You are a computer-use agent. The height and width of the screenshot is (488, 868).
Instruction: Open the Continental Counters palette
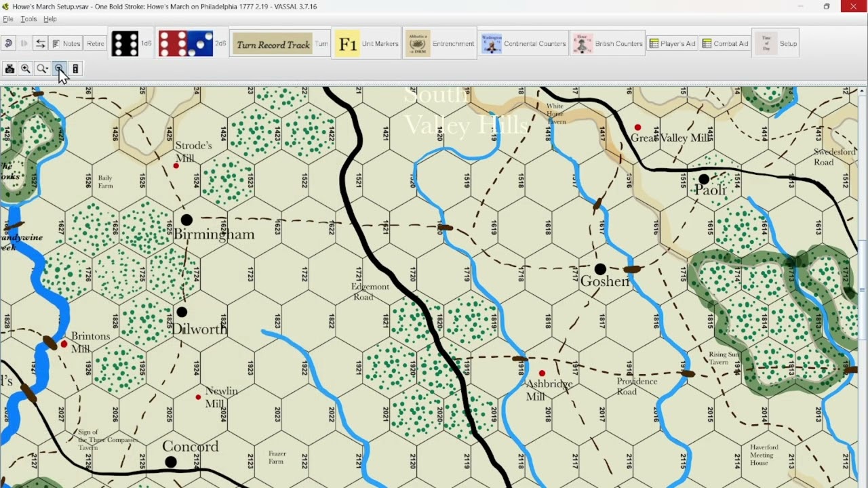[x=524, y=43]
